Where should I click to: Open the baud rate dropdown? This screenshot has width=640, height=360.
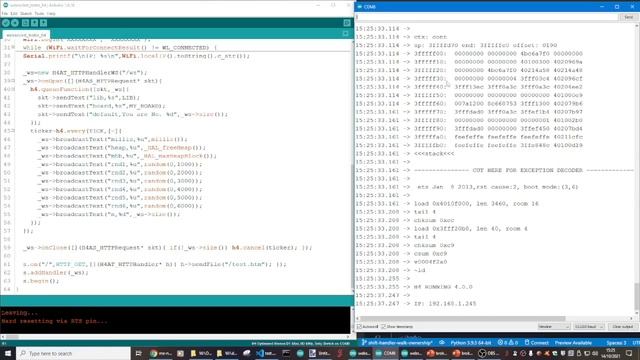point(589,327)
